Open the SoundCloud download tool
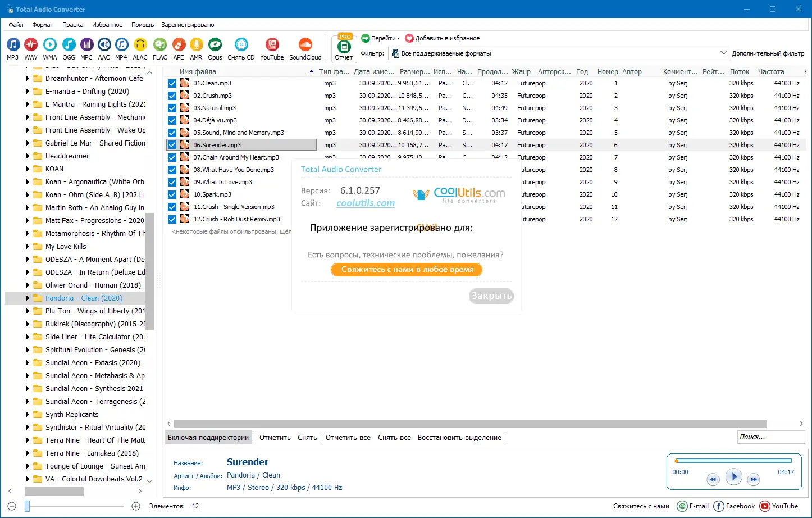 (305, 49)
